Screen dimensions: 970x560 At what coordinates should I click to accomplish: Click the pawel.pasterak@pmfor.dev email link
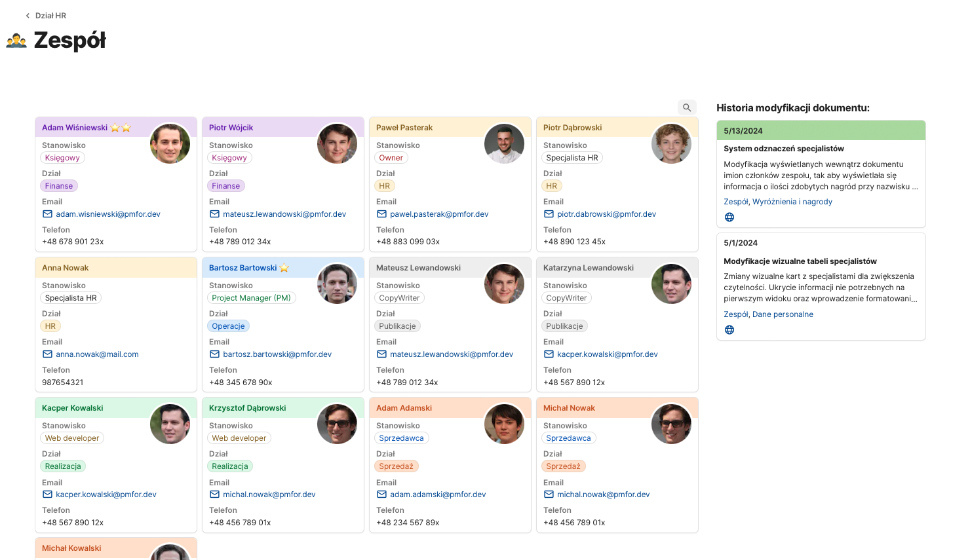(x=439, y=214)
